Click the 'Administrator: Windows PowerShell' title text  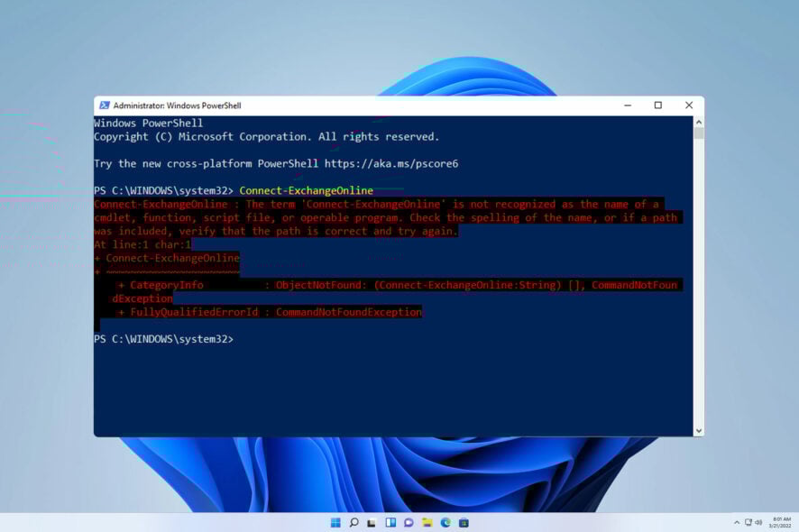[x=177, y=105]
